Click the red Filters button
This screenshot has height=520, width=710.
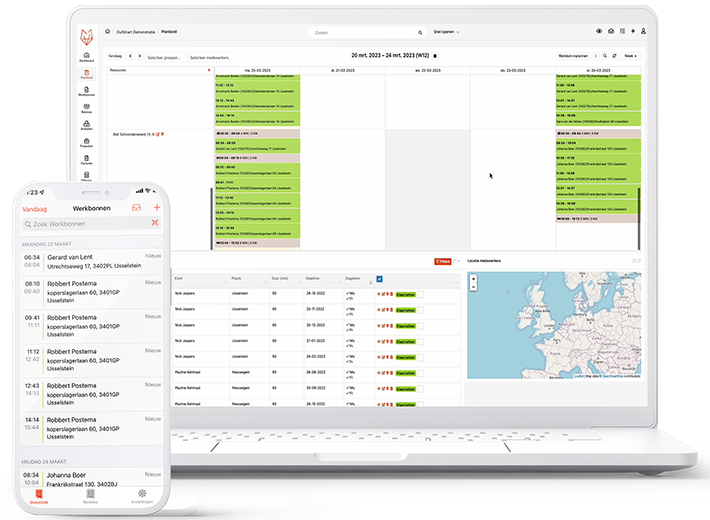coord(442,261)
